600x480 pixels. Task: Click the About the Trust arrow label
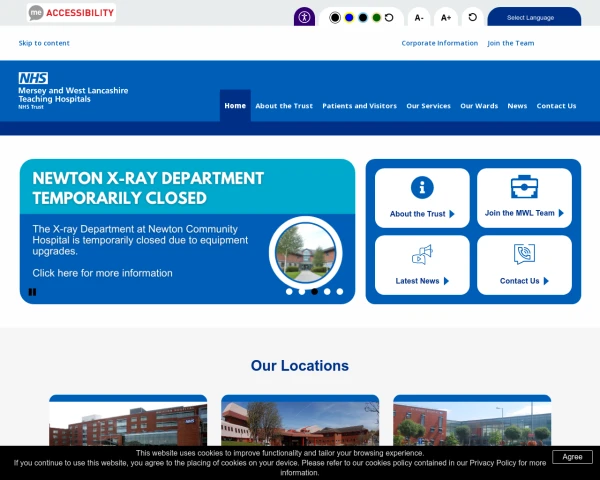point(422,214)
